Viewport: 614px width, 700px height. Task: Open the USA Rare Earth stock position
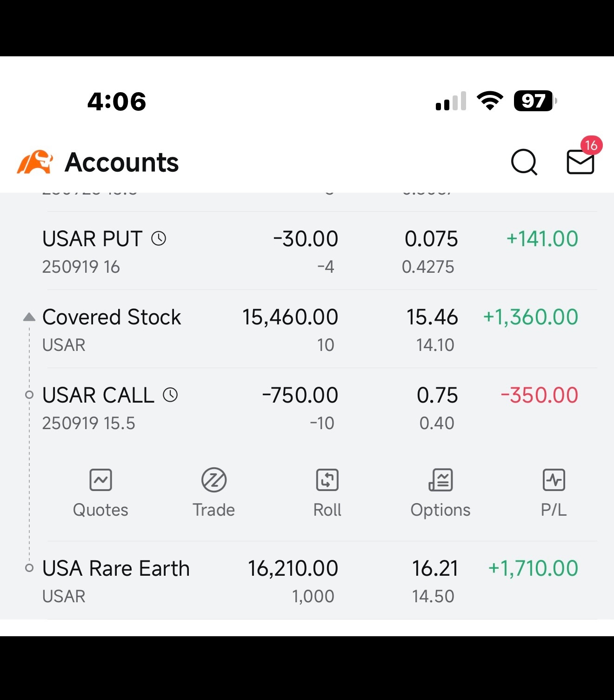tap(311, 581)
